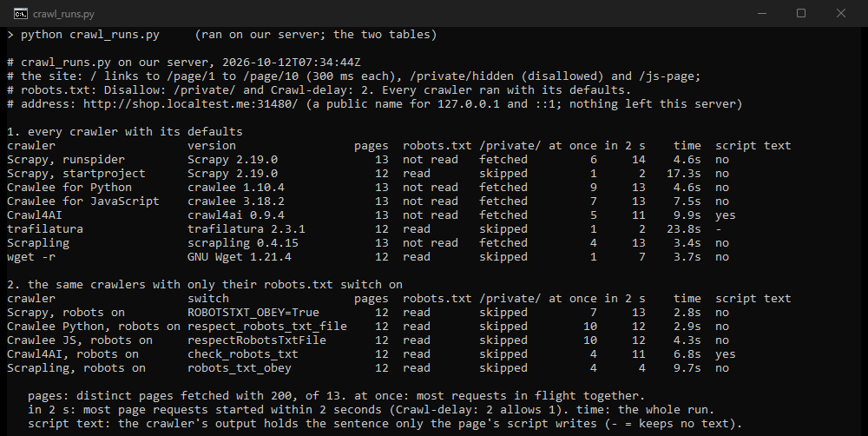Click the 'crawl_runs.py' window title text

pos(63,14)
